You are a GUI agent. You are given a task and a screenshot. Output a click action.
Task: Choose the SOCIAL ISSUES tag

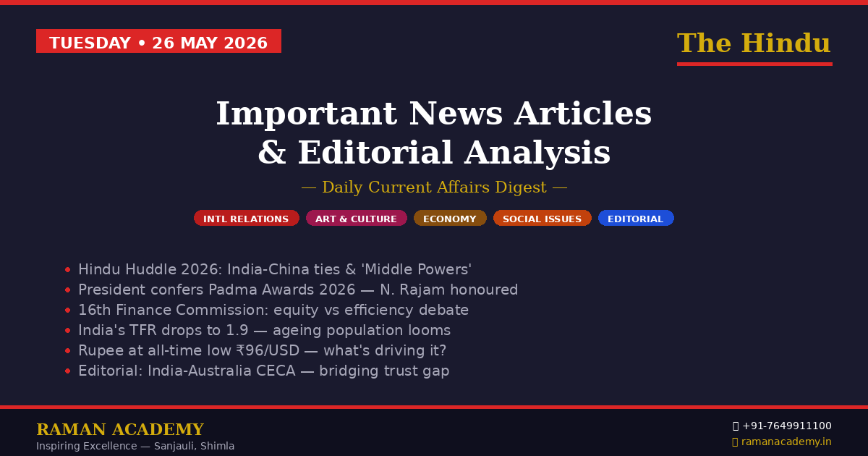coord(542,218)
